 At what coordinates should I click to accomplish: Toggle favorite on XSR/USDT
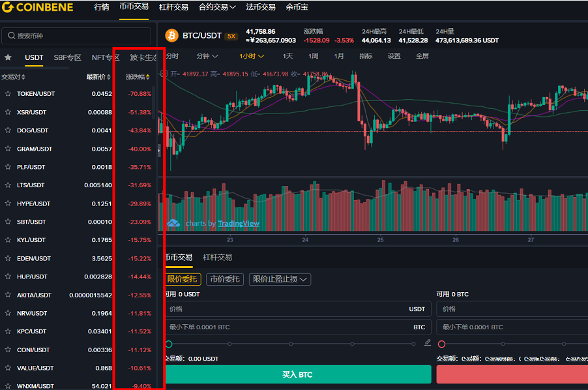pyautogui.click(x=8, y=112)
